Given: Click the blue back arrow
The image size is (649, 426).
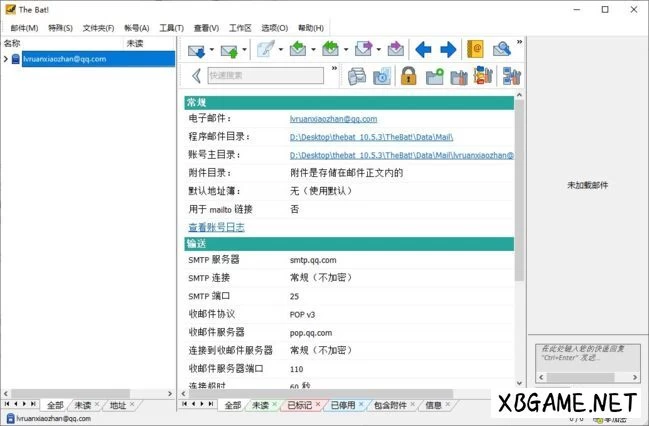Looking at the screenshot, I should coord(424,49).
